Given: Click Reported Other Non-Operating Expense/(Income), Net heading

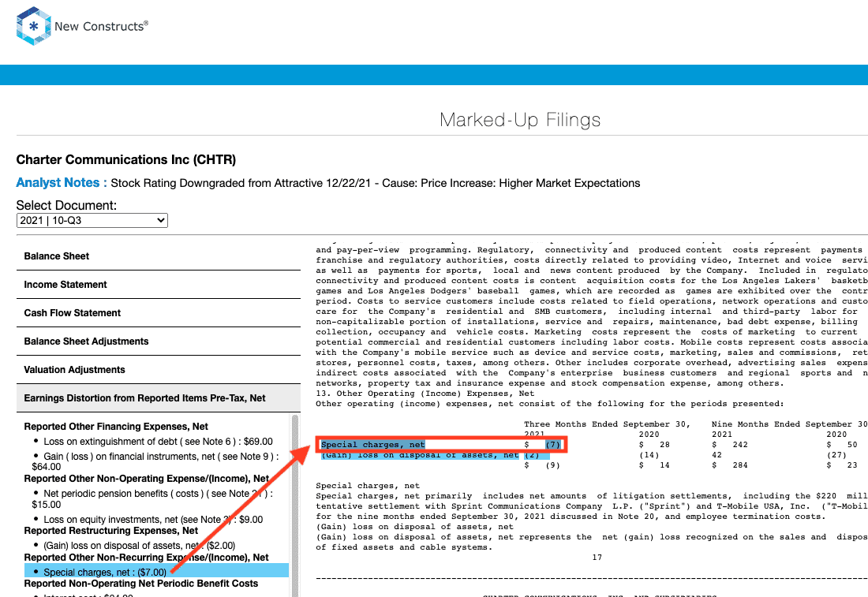Looking at the screenshot, I should [x=146, y=479].
